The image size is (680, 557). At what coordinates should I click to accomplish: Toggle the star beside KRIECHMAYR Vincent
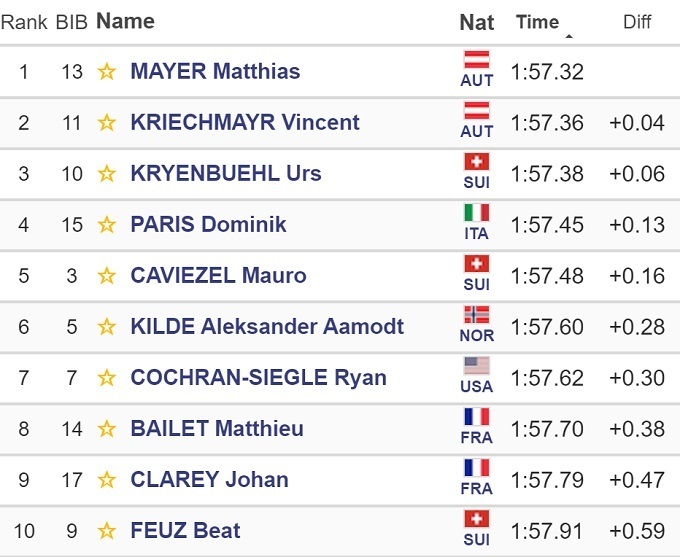tap(106, 123)
